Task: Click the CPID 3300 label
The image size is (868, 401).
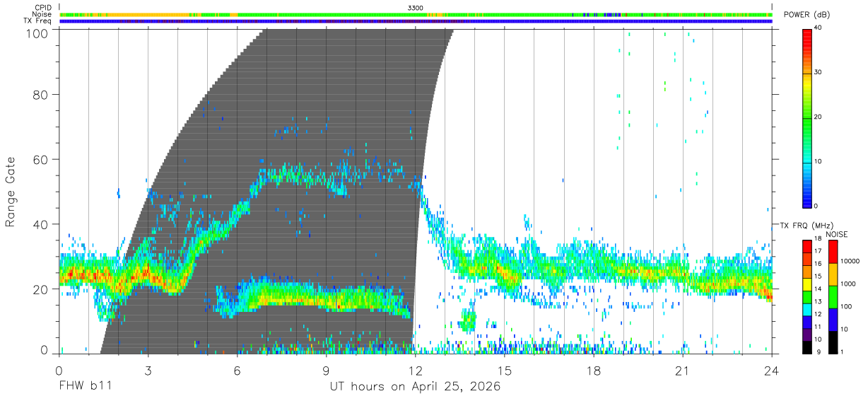Action: 416,7
